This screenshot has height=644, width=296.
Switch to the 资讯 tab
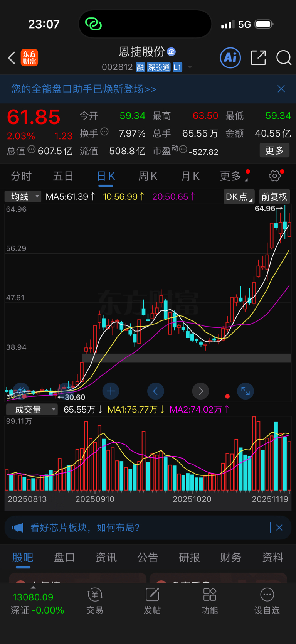click(106, 558)
